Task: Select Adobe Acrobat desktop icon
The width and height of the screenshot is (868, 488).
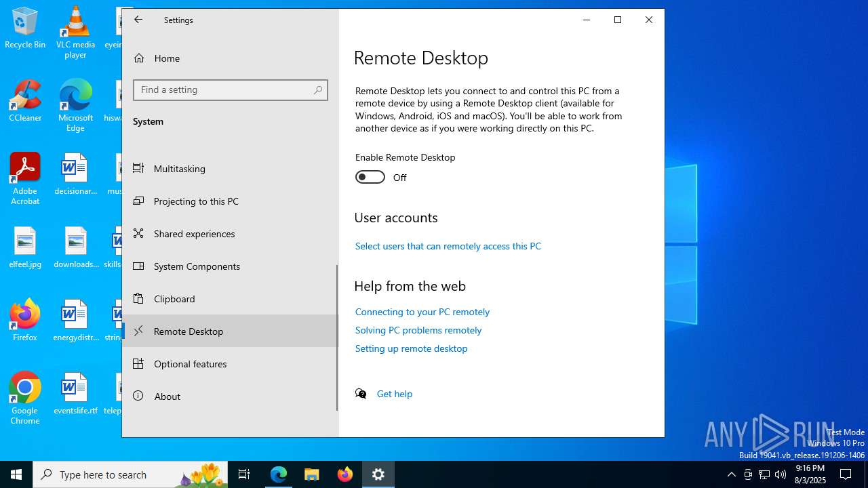Action: click(x=25, y=179)
